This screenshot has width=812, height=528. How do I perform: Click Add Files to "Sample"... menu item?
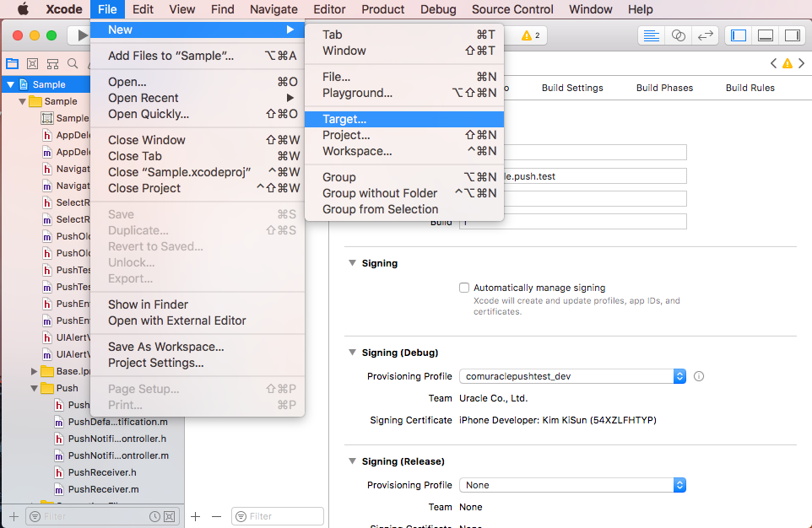198,56
